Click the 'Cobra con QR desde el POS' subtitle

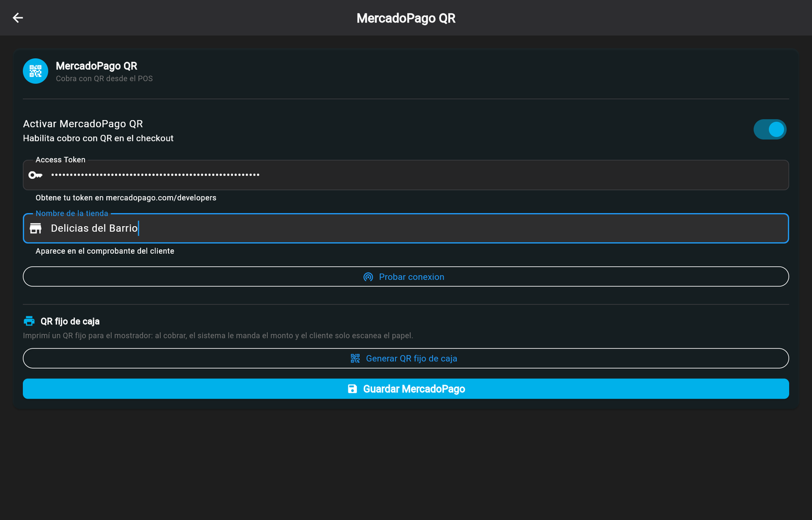(104, 78)
